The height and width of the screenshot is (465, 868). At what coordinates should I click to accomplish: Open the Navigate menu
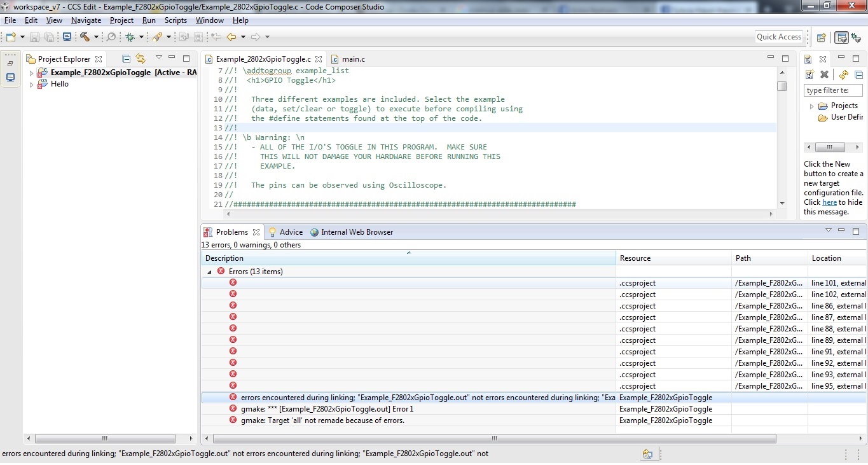pyautogui.click(x=86, y=20)
